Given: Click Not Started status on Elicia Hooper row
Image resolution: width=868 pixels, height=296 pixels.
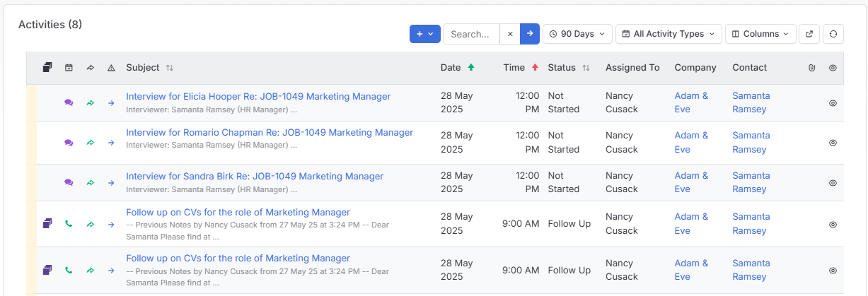Looking at the screenshot, I should (x=564, y=102).
